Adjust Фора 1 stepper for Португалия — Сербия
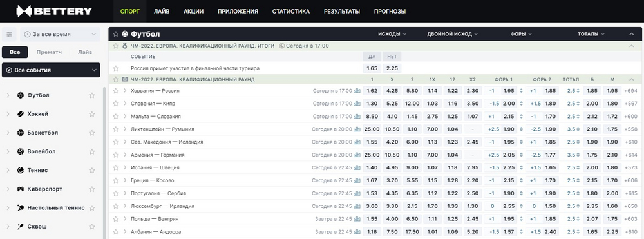The image size is (644, 239). pyautogui.click(x=521, y=193)
